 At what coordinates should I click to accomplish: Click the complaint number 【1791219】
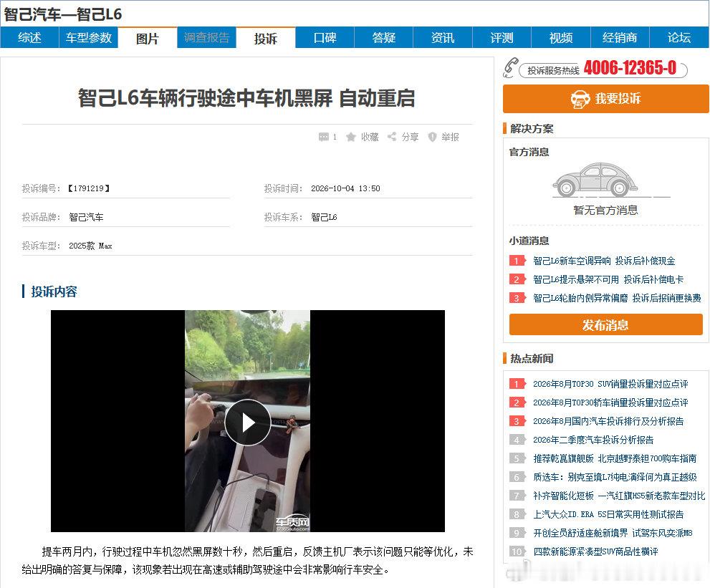[89, 188]
